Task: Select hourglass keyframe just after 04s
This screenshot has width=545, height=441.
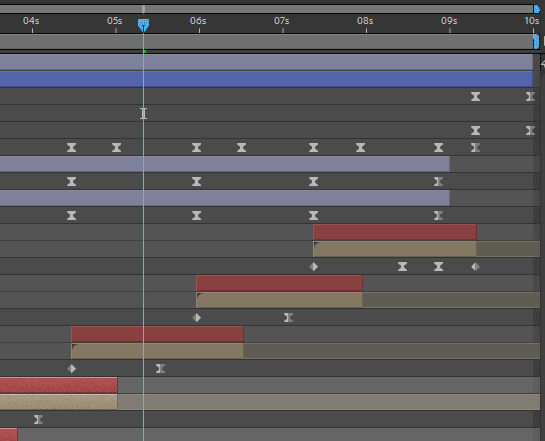Action: click(x=38, y=419)
